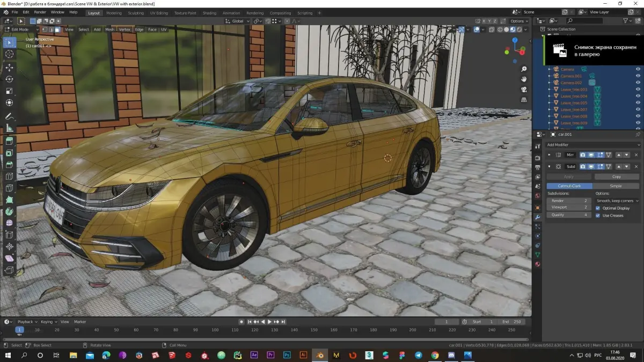Select the Annotate tool
Screen dimensions: 644x362
10,116
